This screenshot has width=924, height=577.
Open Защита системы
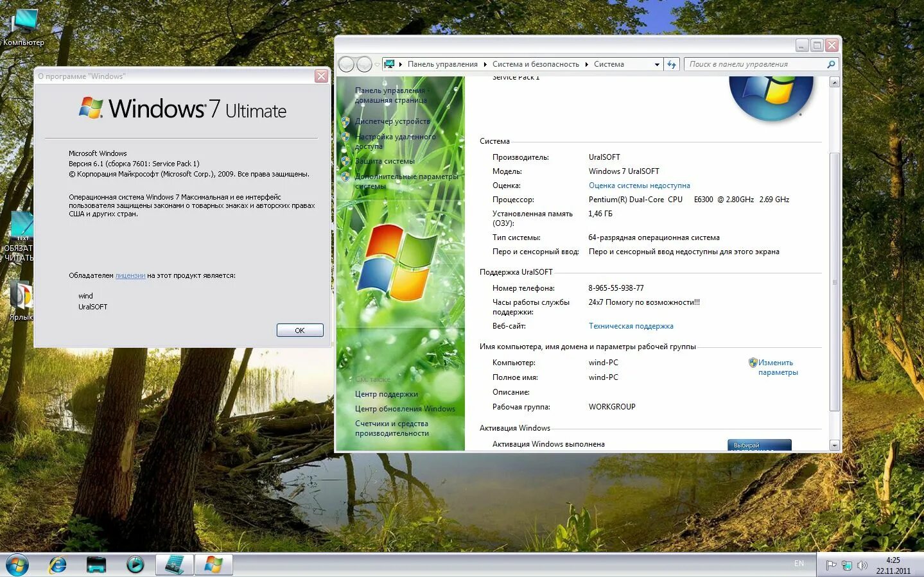[385, 161]
